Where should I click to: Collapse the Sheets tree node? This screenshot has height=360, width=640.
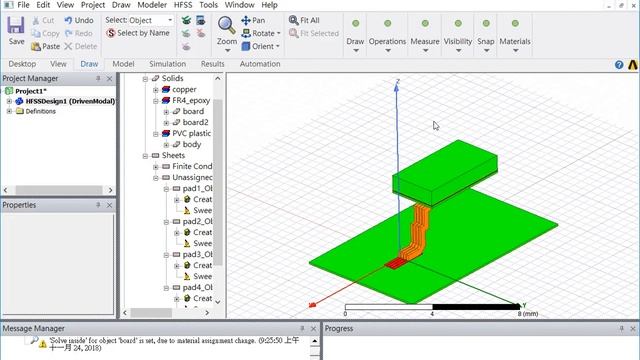(x=145, y=156)
